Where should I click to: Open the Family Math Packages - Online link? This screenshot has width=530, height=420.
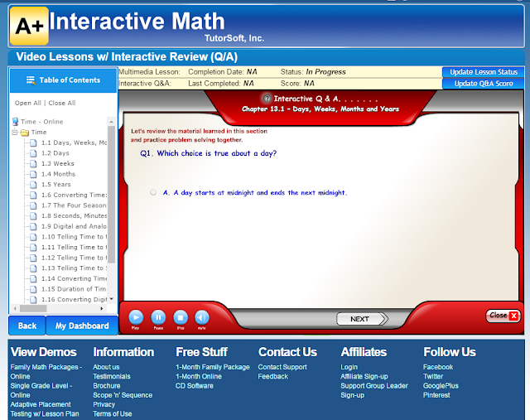coord(46,372)
